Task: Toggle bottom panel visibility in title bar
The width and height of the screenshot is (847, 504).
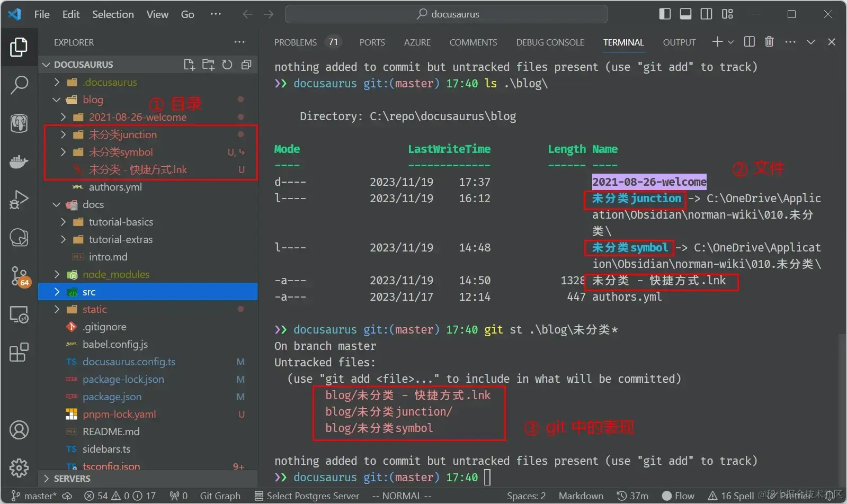Action: coord(685,14)
